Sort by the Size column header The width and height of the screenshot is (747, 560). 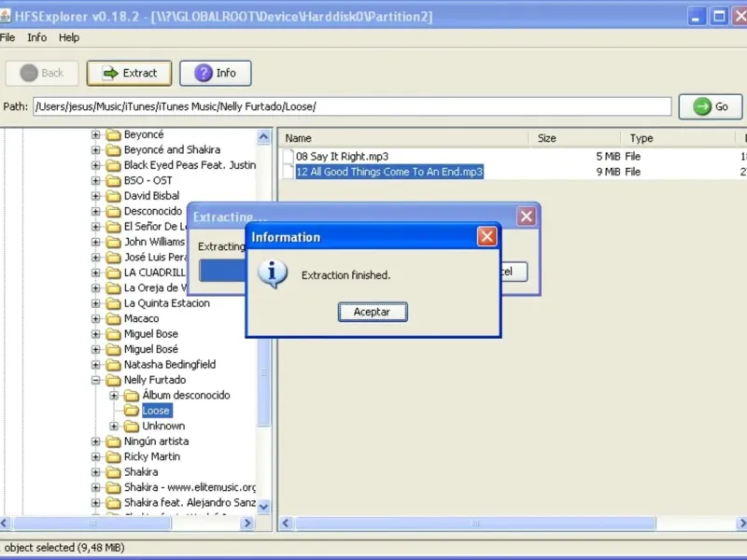(x=574, y=138)
